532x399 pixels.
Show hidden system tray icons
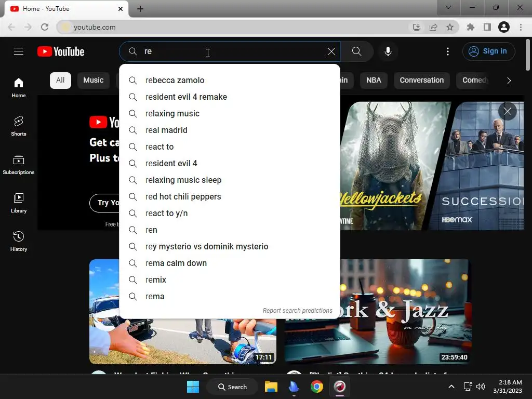[451, 387]
